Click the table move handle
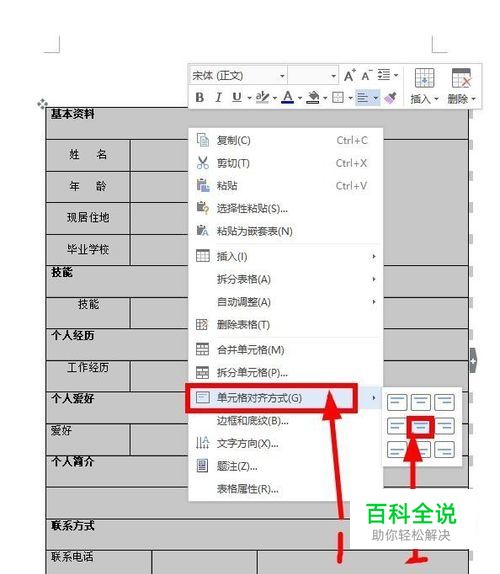This screenshot has height=574, width=500. pyautogui.click(x=42, y=104)
